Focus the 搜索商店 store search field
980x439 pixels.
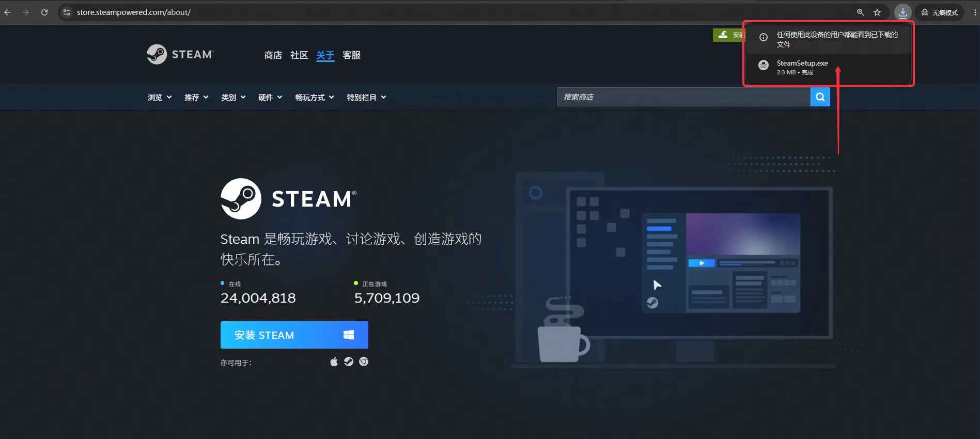coord(683,97)
